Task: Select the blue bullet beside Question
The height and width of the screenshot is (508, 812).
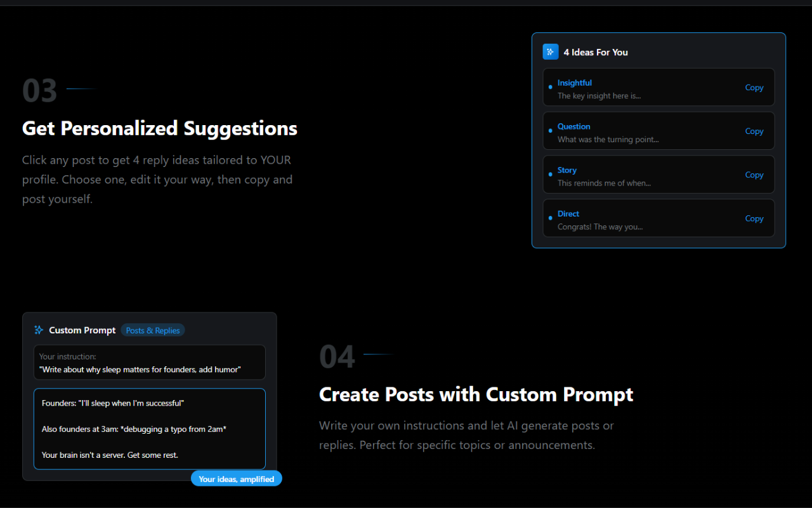Action: point(550,132)
